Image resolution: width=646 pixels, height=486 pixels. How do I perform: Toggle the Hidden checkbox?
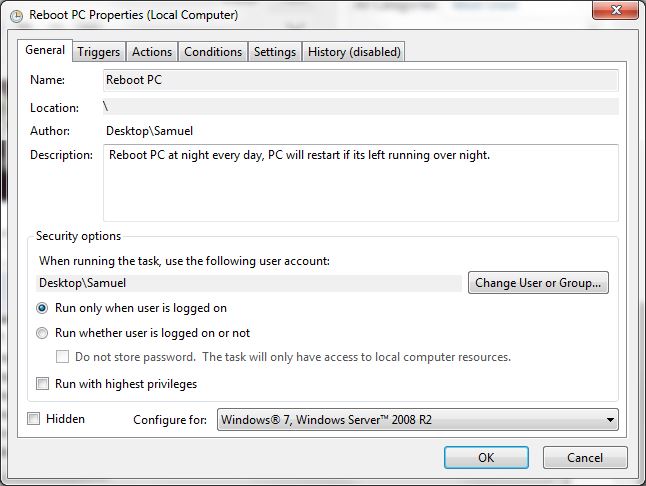pos(33,419)
